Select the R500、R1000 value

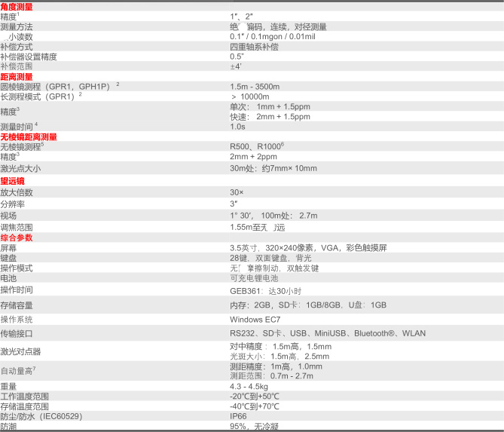256,146
